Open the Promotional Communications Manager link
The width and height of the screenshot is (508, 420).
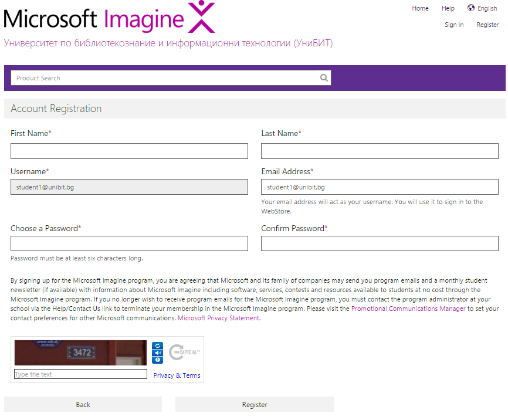[408, 309]
